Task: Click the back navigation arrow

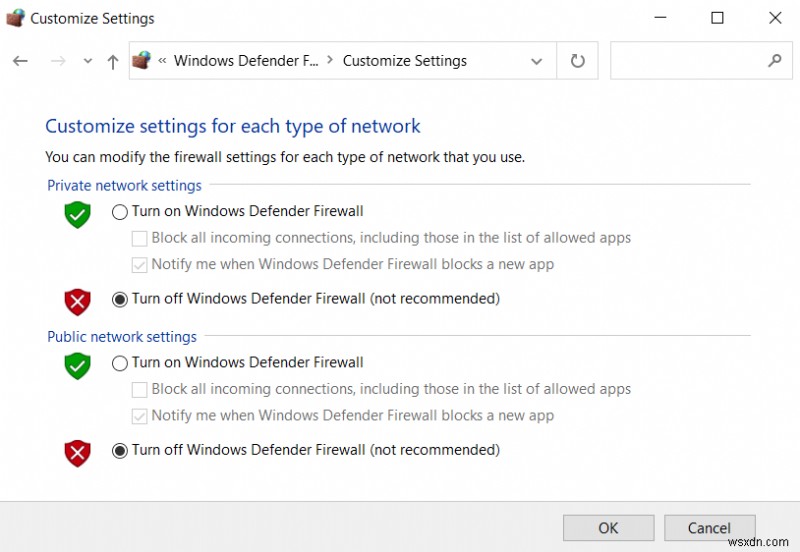Action: point(20,61)
